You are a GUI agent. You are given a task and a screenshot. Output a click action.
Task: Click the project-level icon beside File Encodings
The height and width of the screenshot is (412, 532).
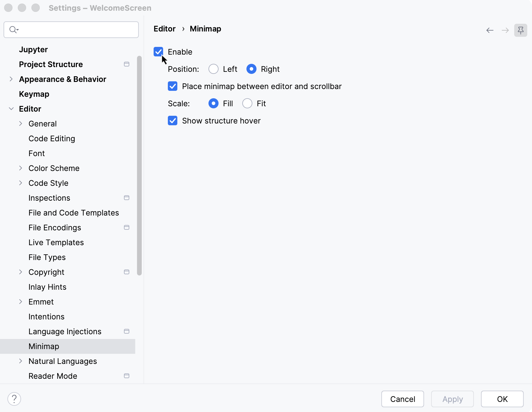(x=127, y=227)
